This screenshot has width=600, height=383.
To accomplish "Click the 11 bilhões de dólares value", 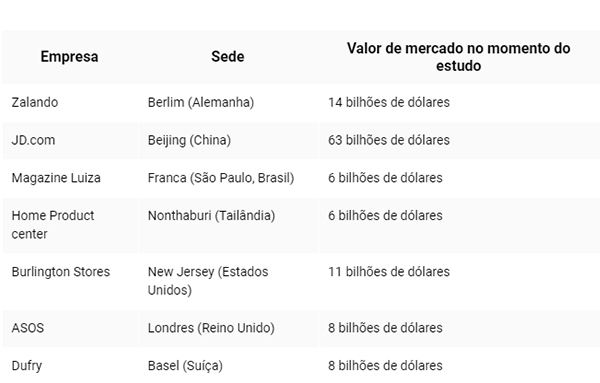I will pyautogui.click(x=389, y=272).
